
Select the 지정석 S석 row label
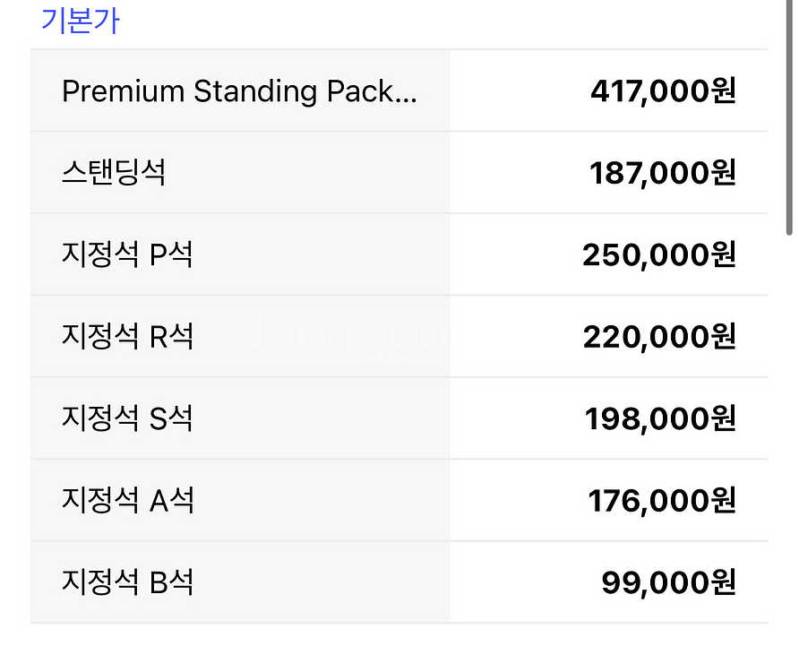click(127, 418)
